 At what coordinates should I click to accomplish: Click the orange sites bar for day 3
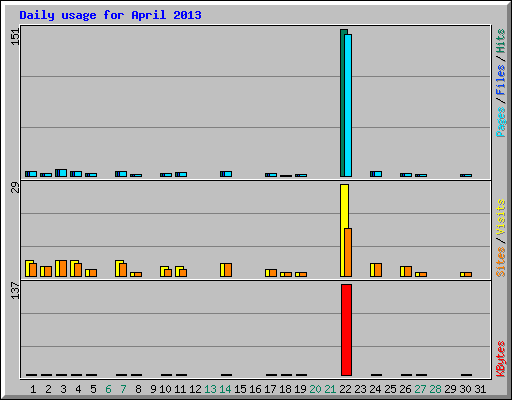click(x=63, y=269)
